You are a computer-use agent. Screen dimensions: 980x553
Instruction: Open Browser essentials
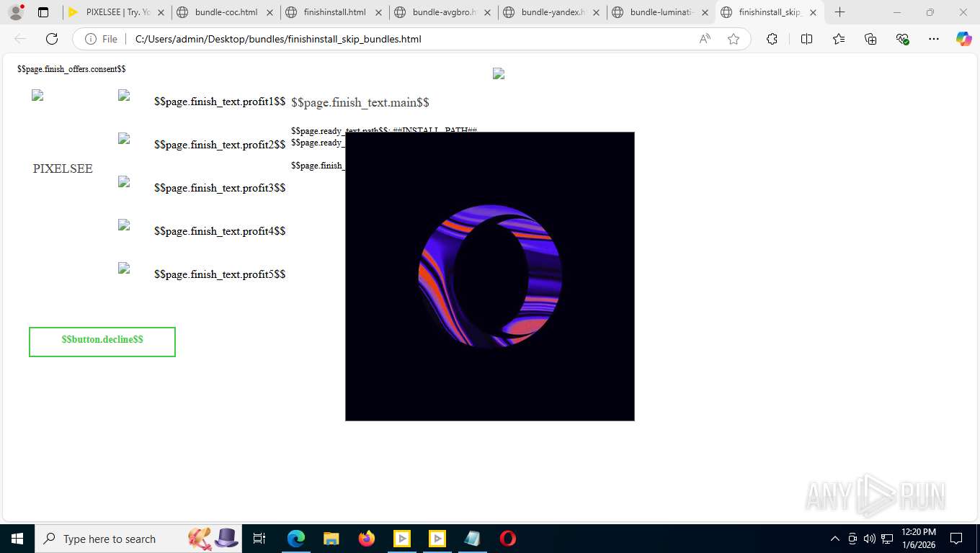click(902, 39)
